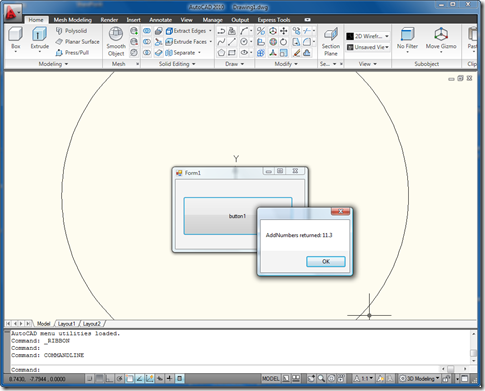
Task: Click the black visual style color swatch
Action: point(350,36)
